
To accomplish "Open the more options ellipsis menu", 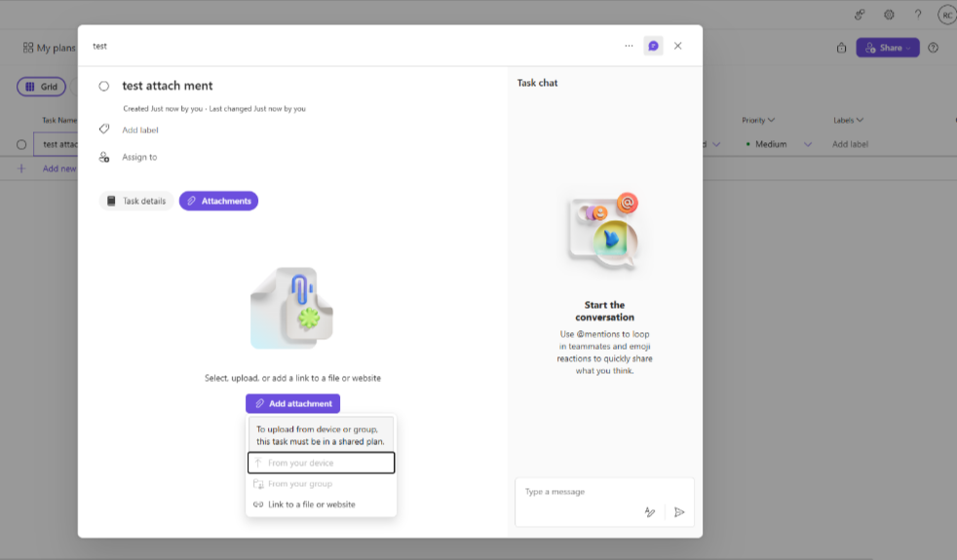I will click(x=629, y=46).
